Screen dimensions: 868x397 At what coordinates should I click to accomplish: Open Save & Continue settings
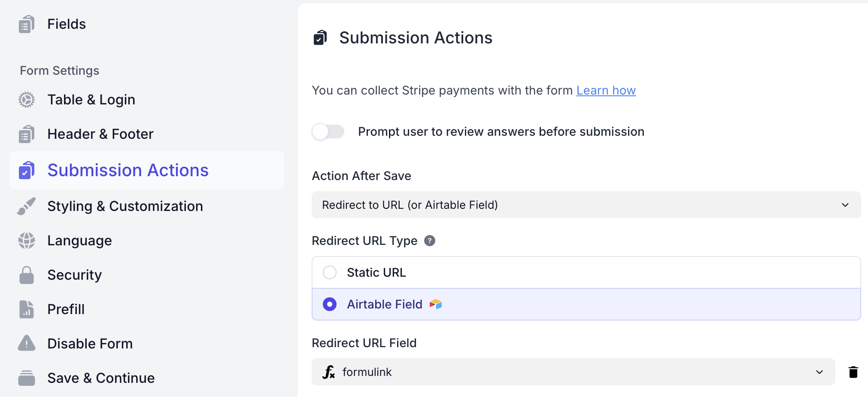pyautogui.click(x=101, y=378)
